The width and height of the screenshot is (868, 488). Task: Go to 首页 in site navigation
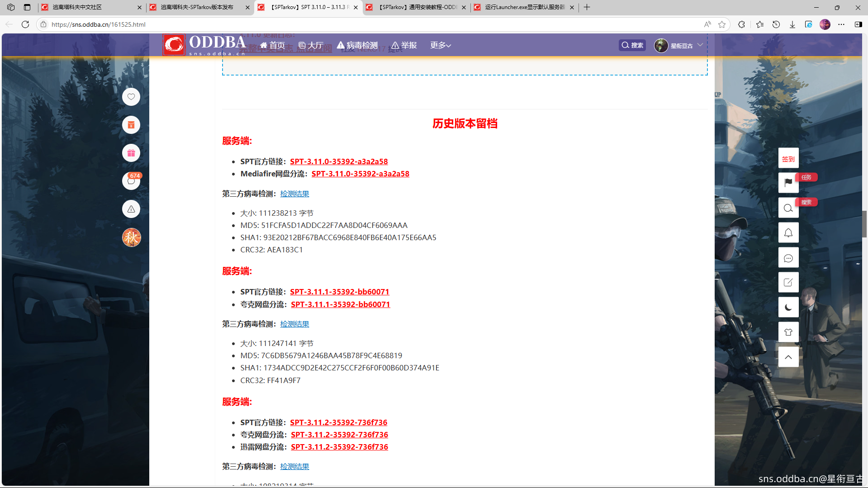coord(272,45)
